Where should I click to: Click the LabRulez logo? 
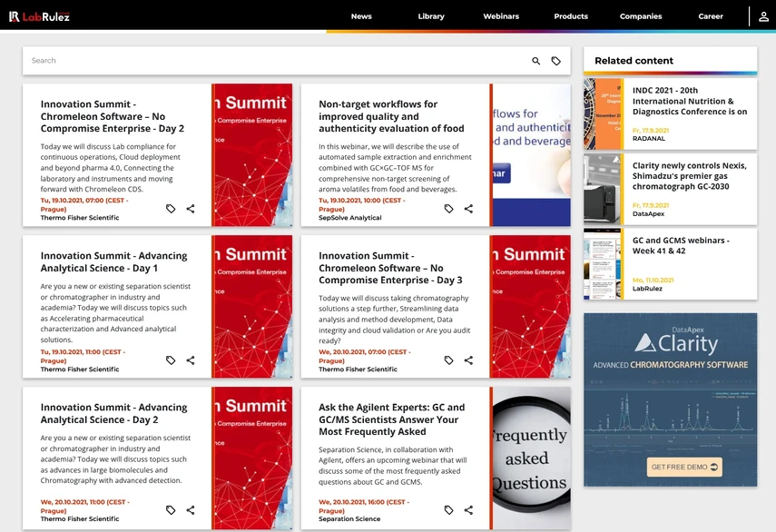(x=40, y=16)
